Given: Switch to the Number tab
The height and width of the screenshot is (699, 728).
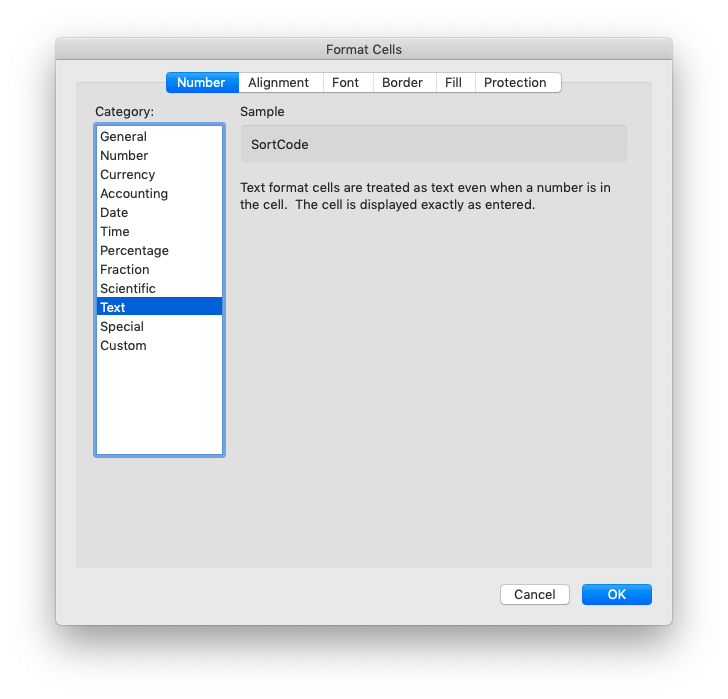Looking at the screenshot, I should pos(201,83).
